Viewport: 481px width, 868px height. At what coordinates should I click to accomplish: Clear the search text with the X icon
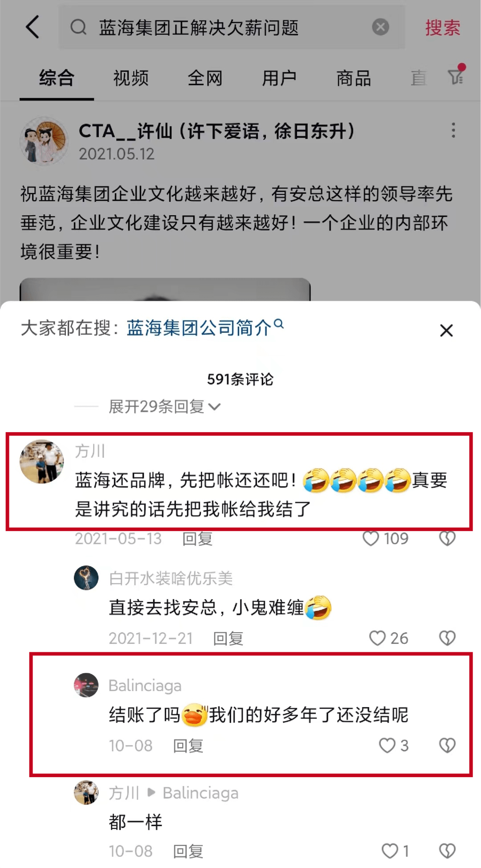pyautogui.click(x=380, y=27)
